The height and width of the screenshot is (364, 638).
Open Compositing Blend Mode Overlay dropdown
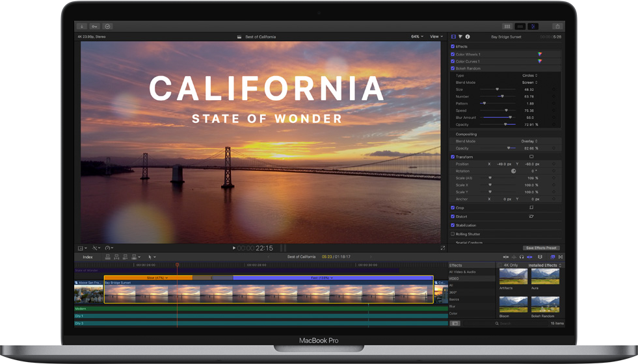click(529, 141)
